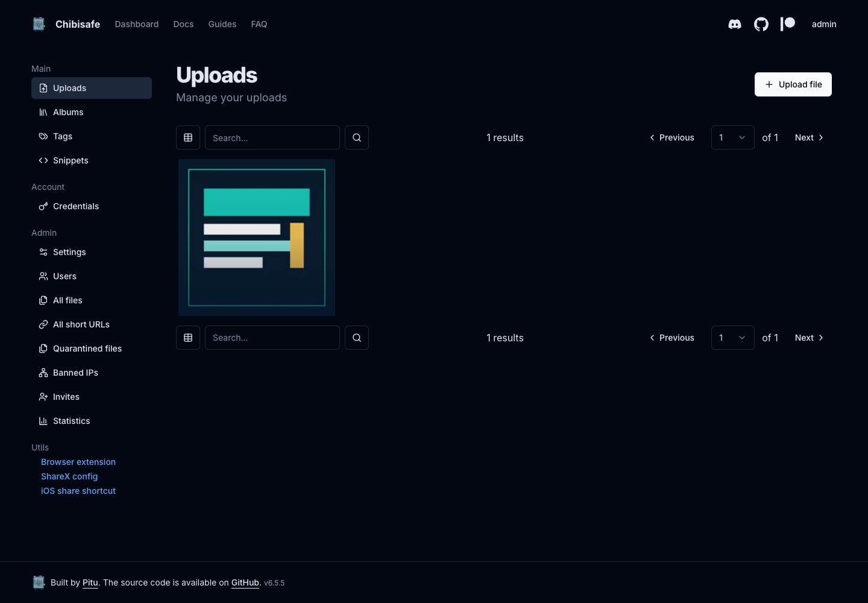Open Guides in the top navigation

(222, 24)
